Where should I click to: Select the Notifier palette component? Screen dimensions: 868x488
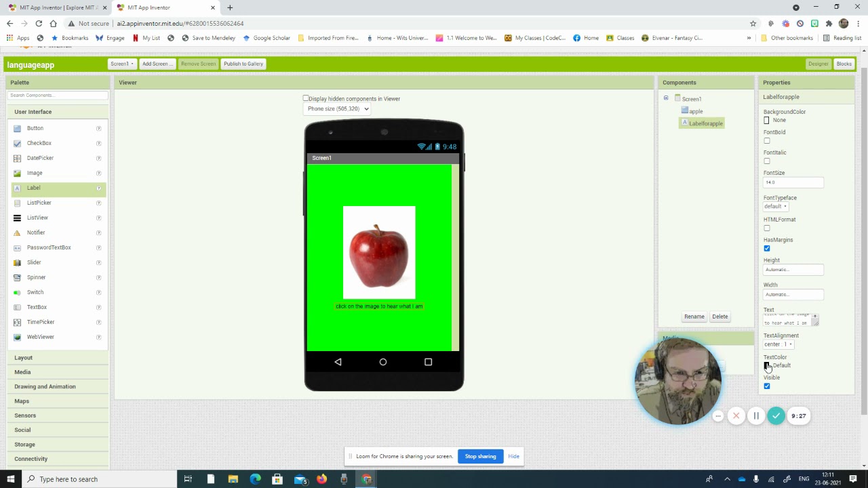tap(36, 232)
